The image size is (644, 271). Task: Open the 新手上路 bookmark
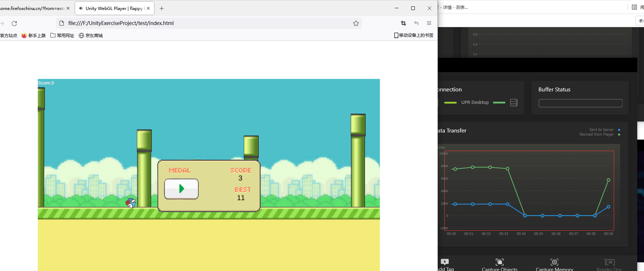tap(34, 35)
